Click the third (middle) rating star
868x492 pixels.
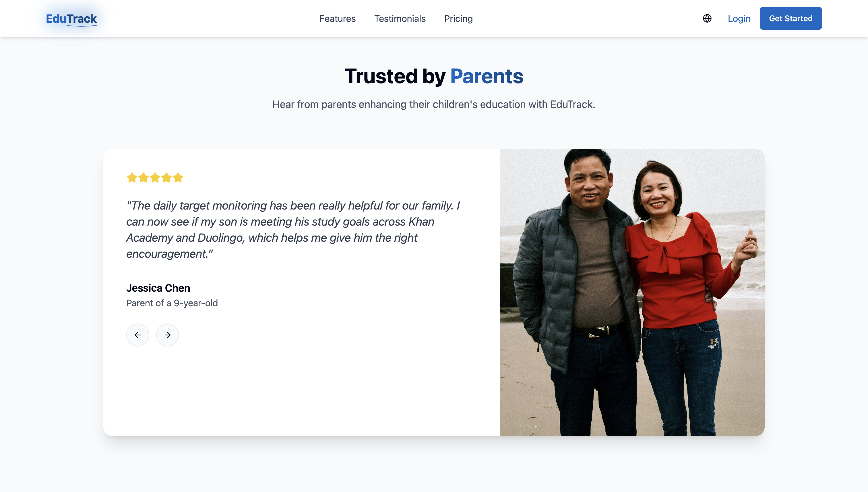(x=155, y=177)
